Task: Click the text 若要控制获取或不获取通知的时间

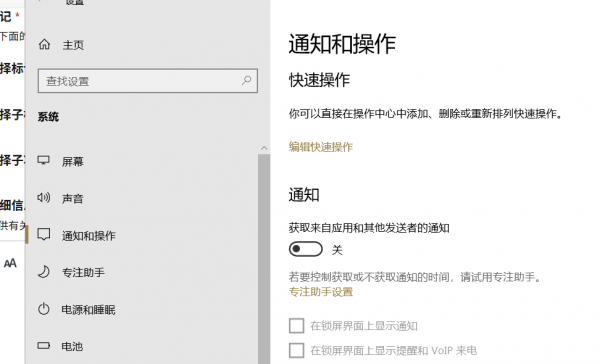Action: (369, 277)
